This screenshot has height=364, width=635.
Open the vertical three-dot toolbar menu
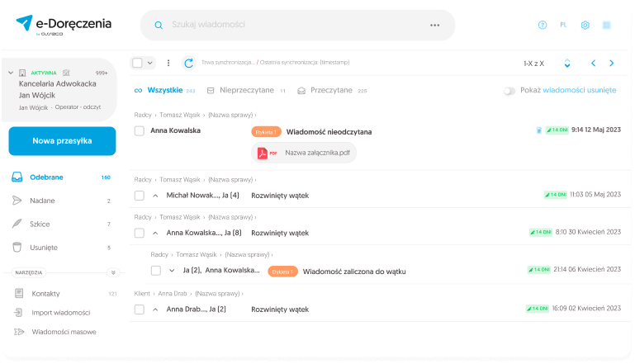[168, 63]
